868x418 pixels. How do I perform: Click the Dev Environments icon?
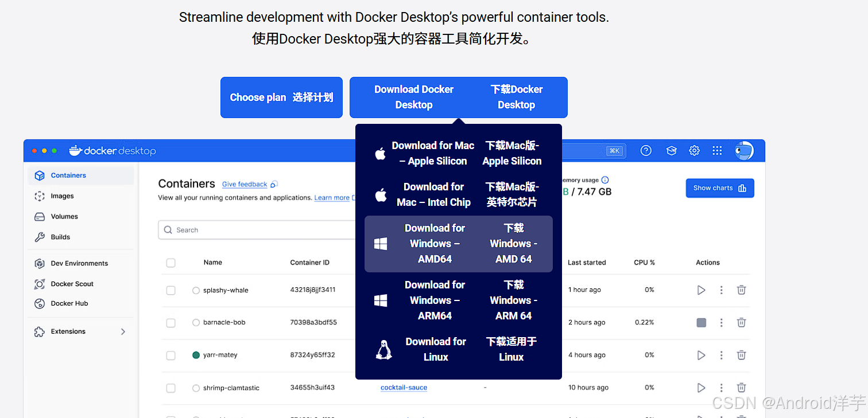pyautogui.click(x=40, y=263)
